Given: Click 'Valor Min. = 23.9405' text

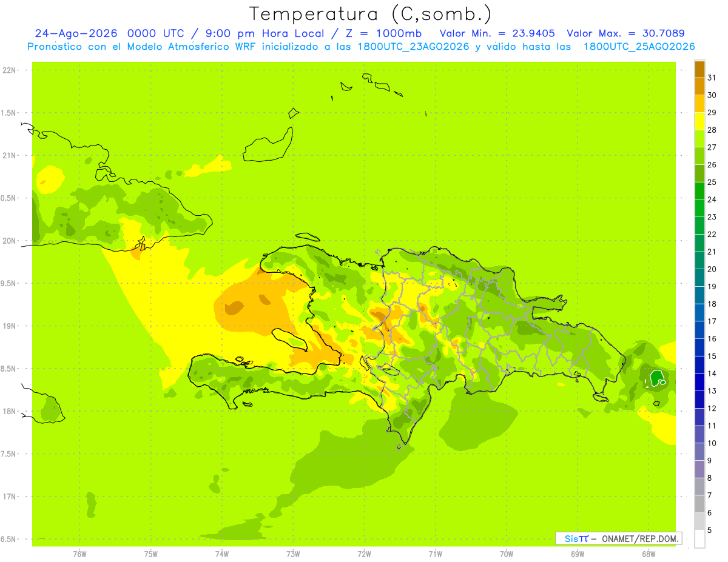Looking at the screenshot, I should click(x=497, y=33).
